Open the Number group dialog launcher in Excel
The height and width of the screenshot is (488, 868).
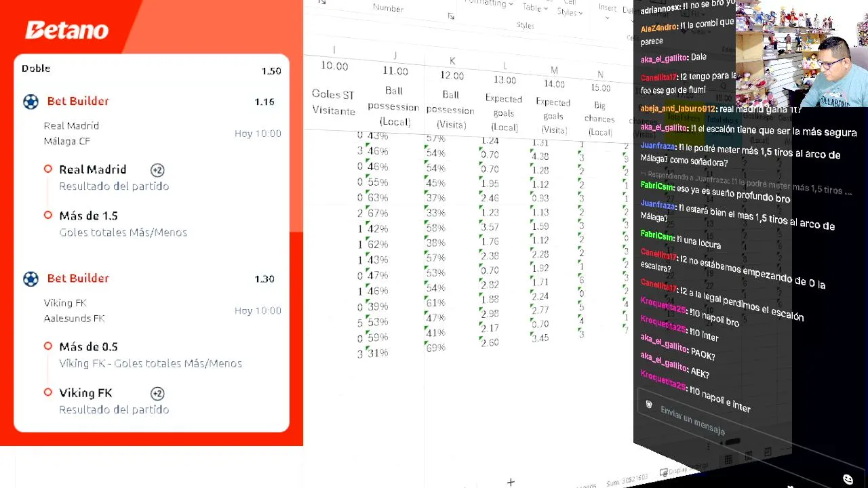coord(451,16)
